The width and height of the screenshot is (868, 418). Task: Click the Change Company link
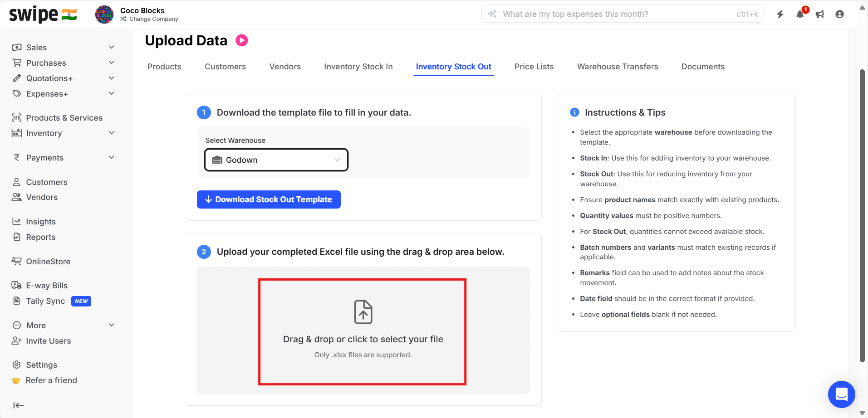pos(153,19)
